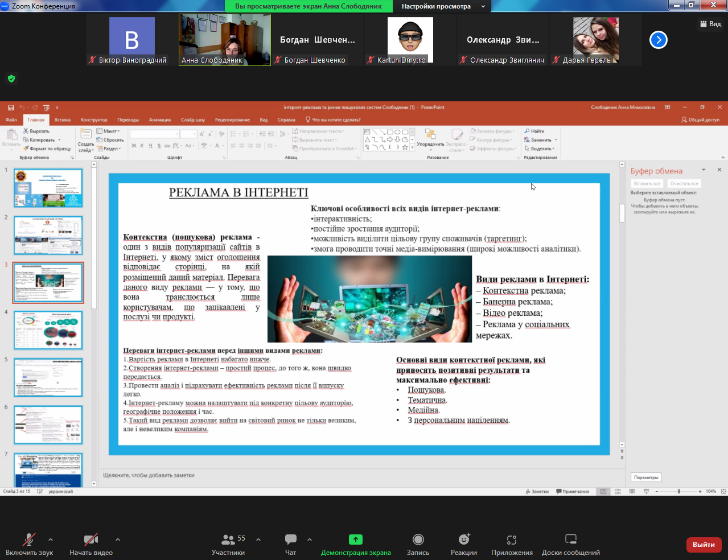Open the Реакции reactions menu
This screenshot has width=728, height=560.
pos(464,544)
